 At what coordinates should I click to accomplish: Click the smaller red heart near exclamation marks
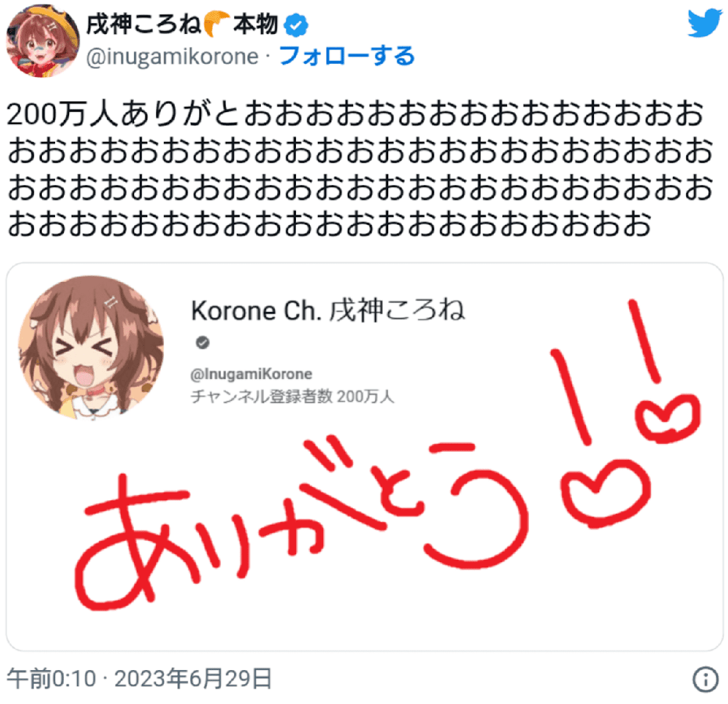click(x=667, y=417)
